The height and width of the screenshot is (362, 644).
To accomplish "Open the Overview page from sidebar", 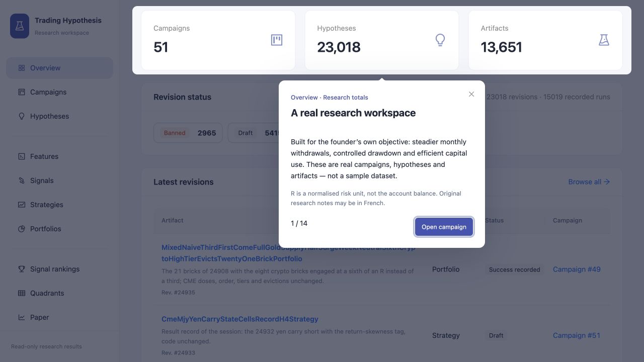I will (x=59, y=68).
